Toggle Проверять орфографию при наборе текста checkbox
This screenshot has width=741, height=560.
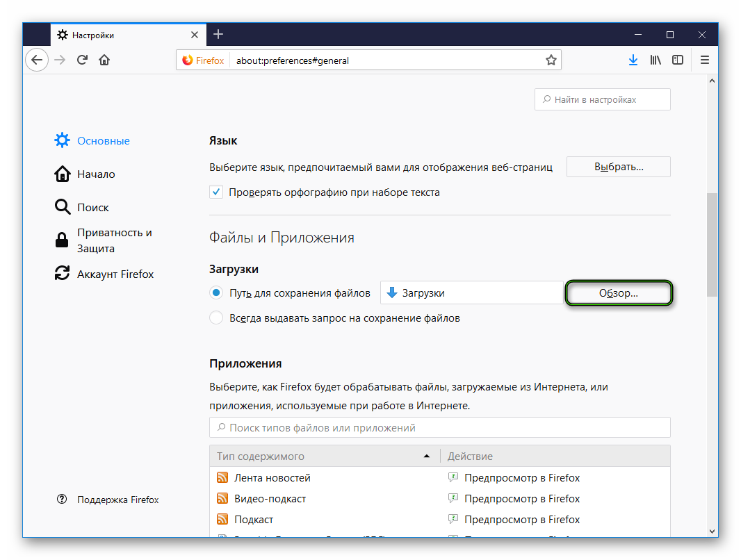click(216, 192)
